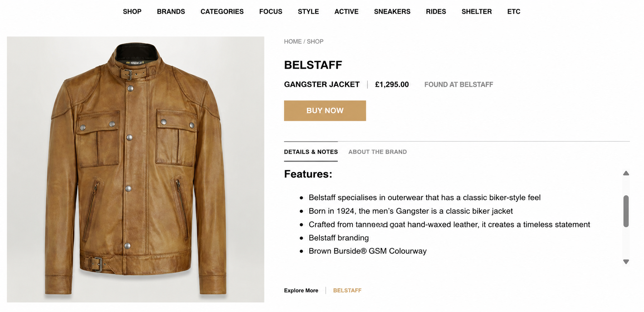Select FOCUS in the top navigation
The height and width of the screenshot is (312, 644).
[x=270, y=11]
